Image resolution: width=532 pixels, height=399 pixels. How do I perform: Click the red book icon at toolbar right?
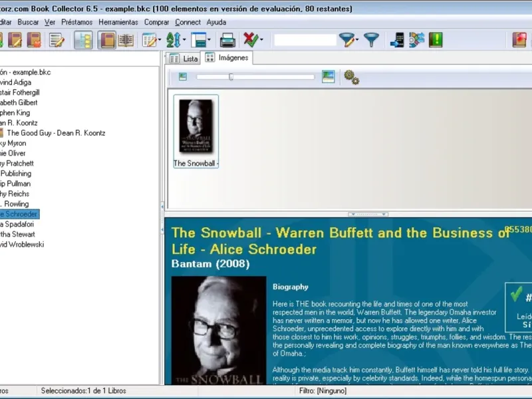(x=519, y=40)
